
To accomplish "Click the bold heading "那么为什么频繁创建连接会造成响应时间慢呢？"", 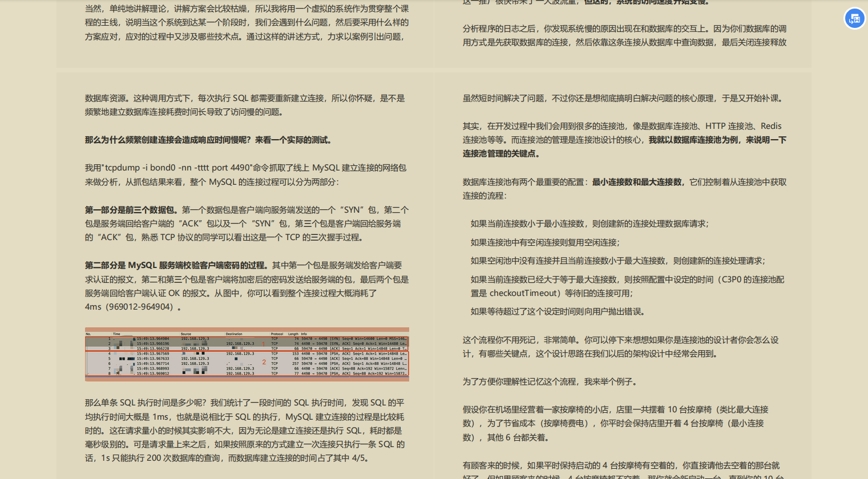I will (170, 140).
